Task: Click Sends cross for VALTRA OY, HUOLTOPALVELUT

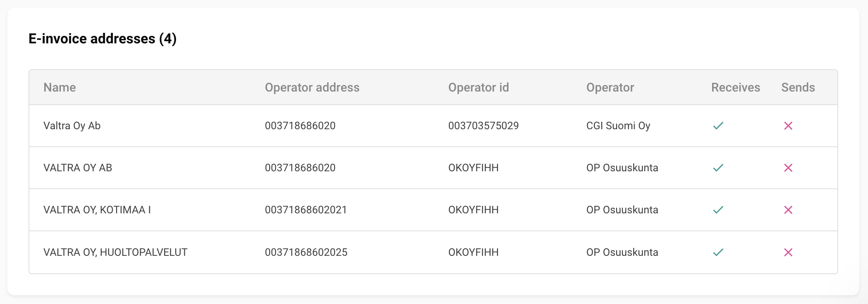Action: click(x=788, y=252)
